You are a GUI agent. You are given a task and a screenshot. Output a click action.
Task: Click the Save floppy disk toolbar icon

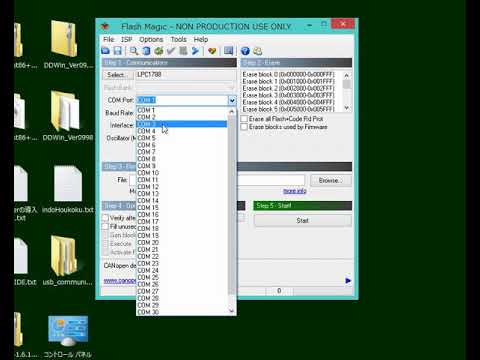tap(118, 51)
